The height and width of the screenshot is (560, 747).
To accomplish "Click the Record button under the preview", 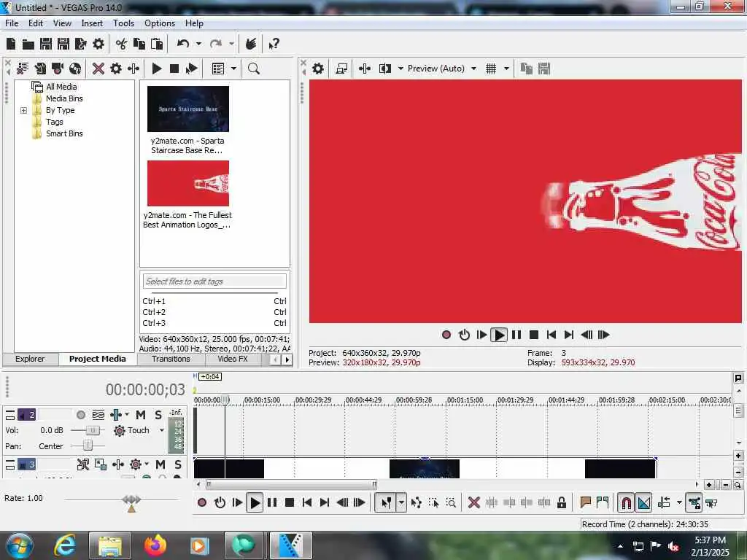I will 446,335.
